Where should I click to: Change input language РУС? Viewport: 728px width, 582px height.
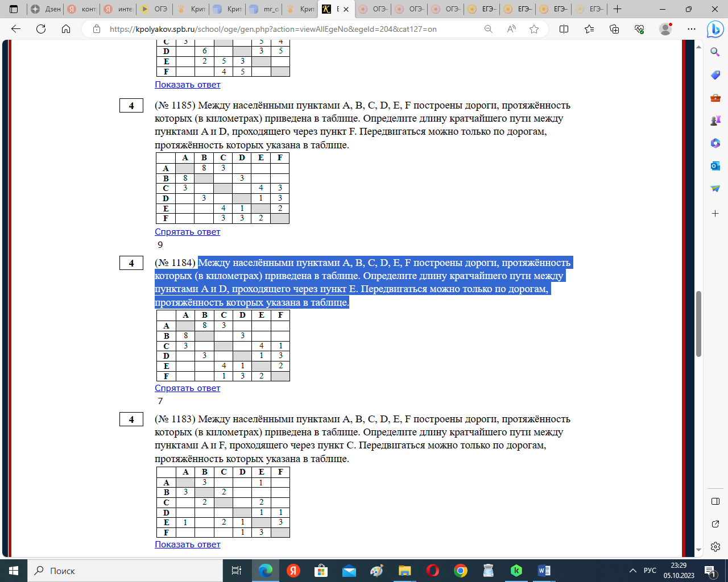click(x=650, y=571)
